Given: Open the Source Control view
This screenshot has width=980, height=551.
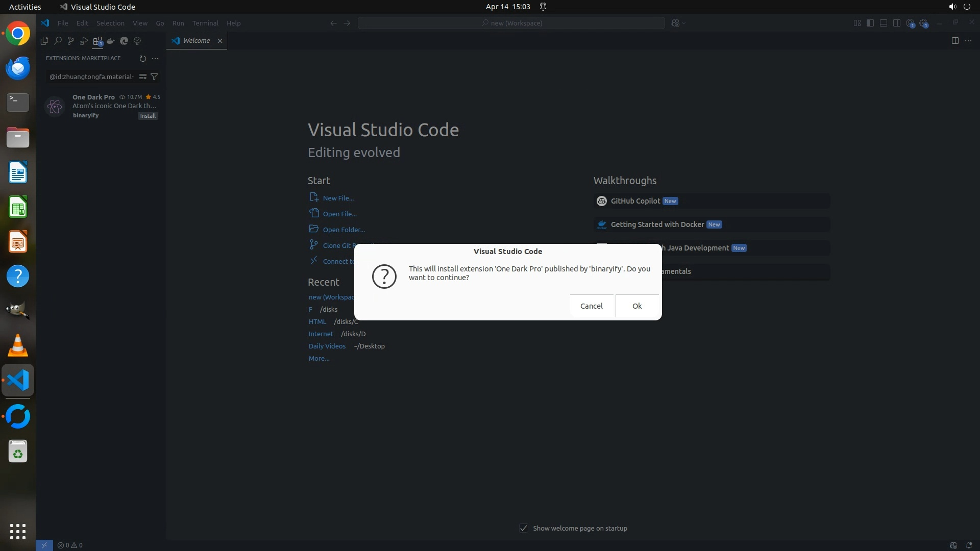Looking at the screenshot, I should click(x=71, y=41).
